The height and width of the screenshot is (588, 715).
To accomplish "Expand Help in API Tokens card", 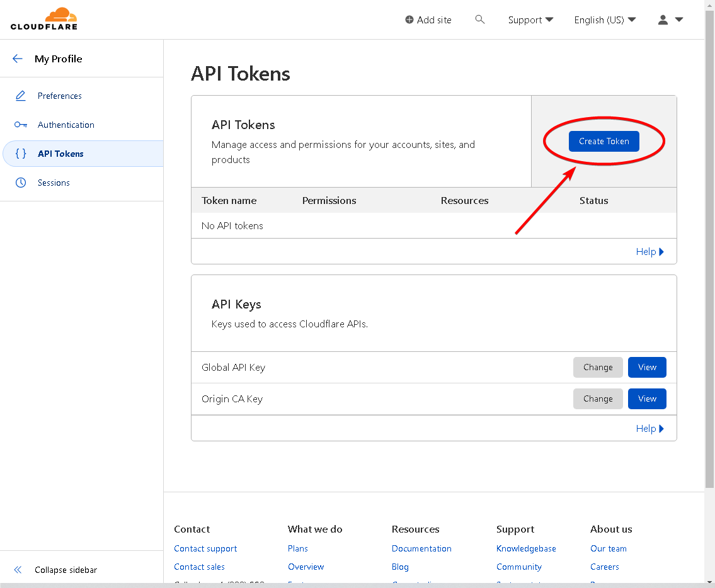I will pyautogui.click(x=649, y=252).
